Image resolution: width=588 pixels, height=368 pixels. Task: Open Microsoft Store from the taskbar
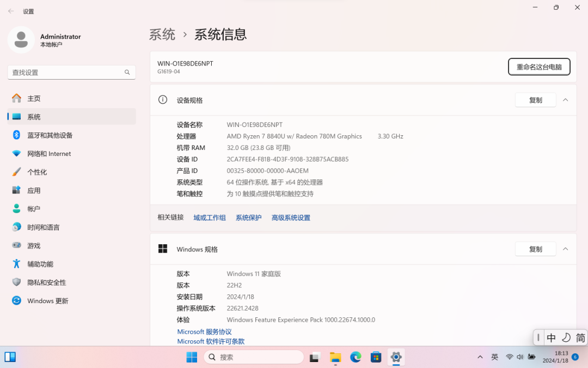375,357
